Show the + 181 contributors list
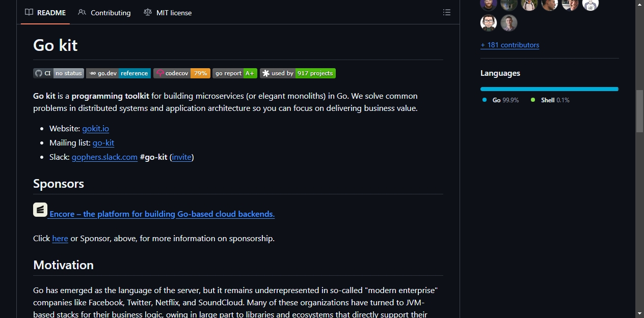644x318 pixels. pos(509,45)
